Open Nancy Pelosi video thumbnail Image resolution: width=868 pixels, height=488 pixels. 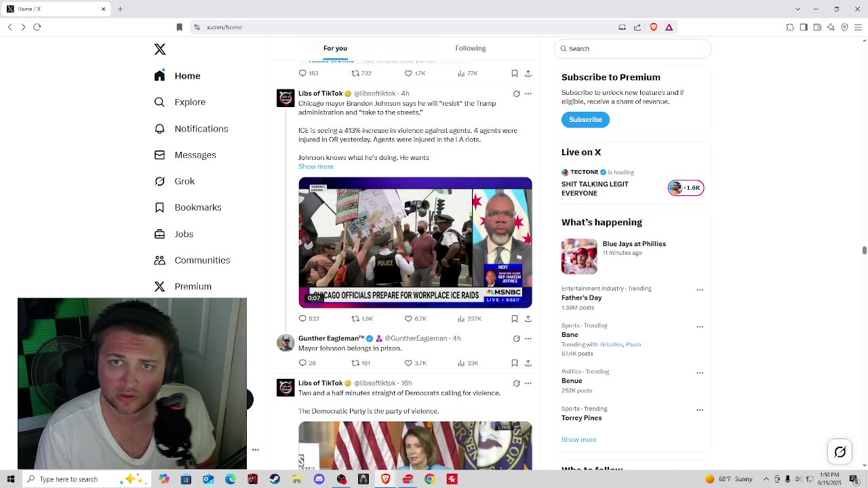415,445
